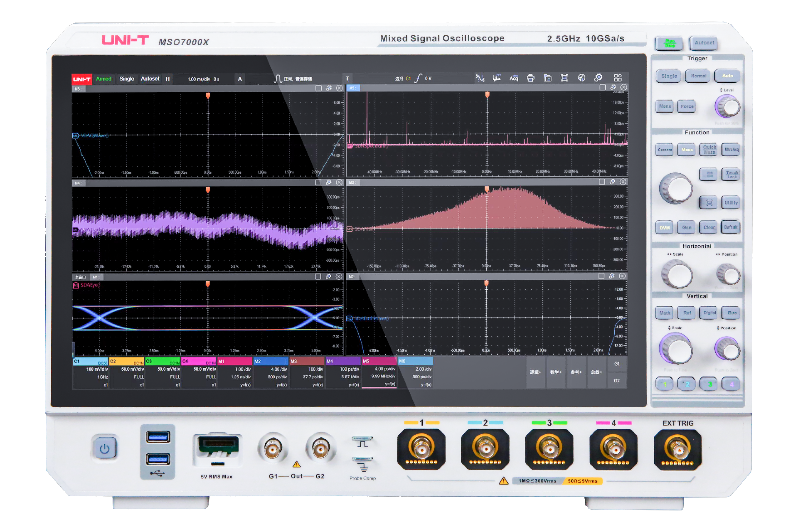Click the UNI-T logo menu on screen
The image size is (798, 532).
(x=82, y=79)
